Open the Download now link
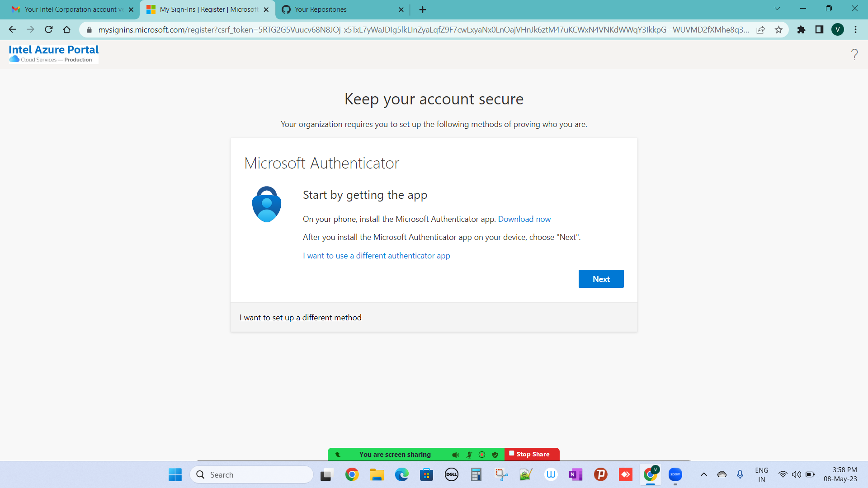 click(x=524, y=219)
